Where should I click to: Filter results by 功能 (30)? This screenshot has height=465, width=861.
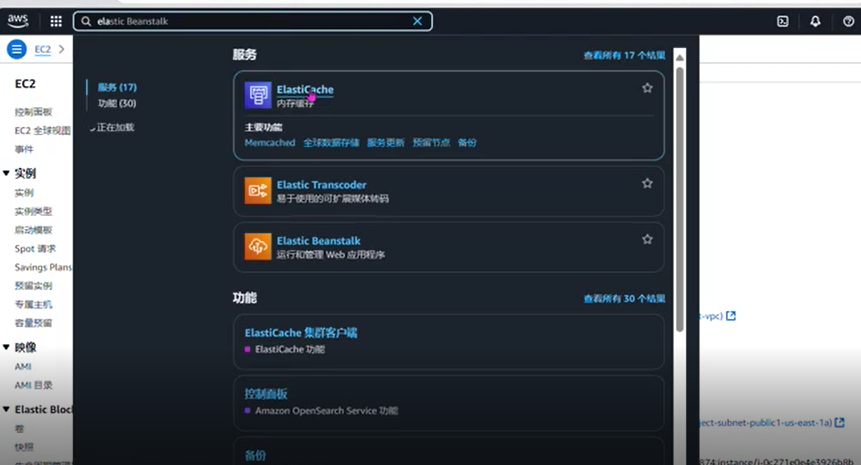117,103
